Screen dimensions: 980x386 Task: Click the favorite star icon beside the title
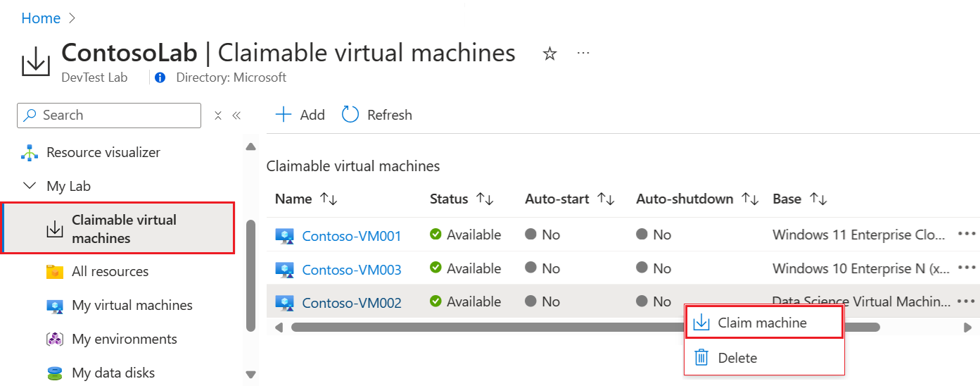(x=549, y=54)
